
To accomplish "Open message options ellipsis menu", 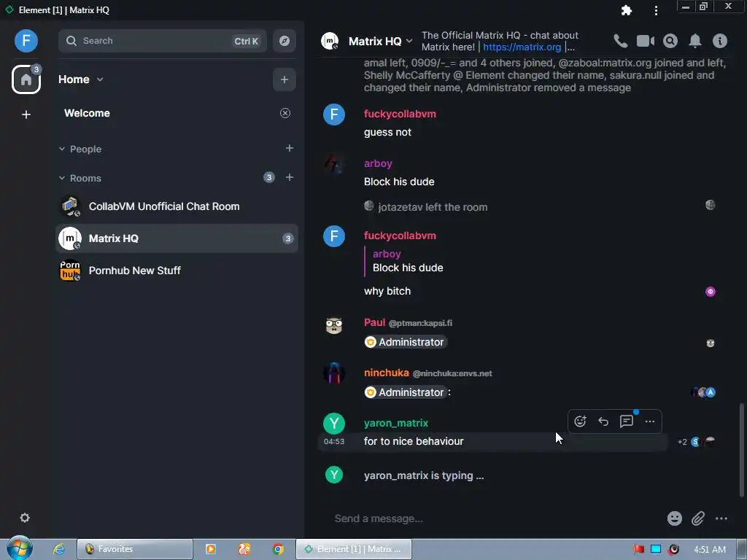I will pyautogui.click(x=650, y=421).
